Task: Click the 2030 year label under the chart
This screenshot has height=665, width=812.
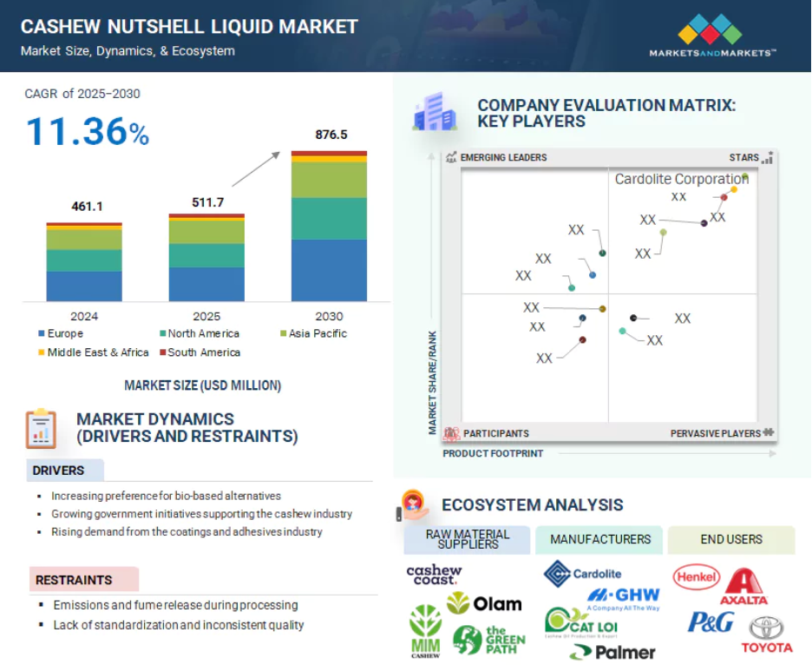Action: 330,316
